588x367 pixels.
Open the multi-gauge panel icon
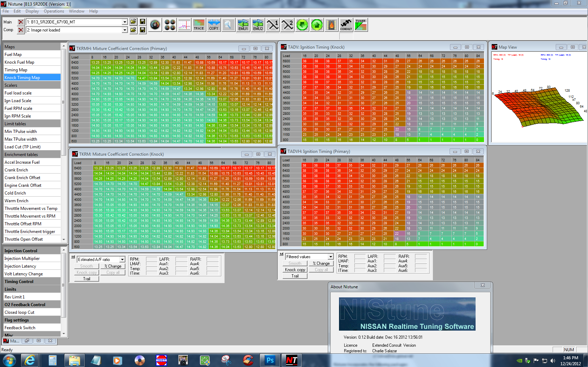[170, 25]
